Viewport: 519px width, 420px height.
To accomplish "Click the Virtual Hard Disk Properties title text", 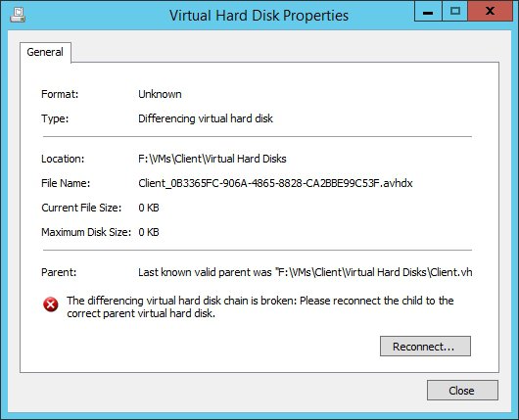I will [x=259, y=16].
